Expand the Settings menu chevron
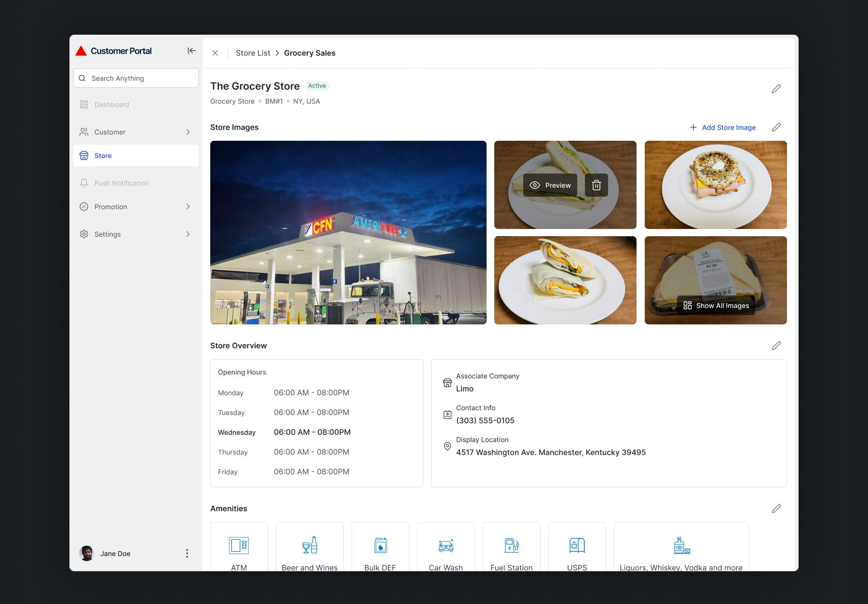 click(x=188, y=234)
